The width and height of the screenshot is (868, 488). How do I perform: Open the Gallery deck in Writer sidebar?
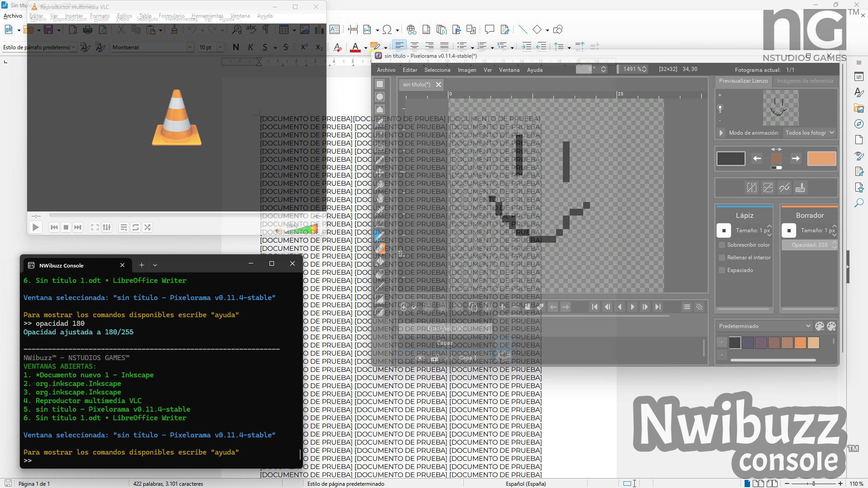tap(859, 108)
